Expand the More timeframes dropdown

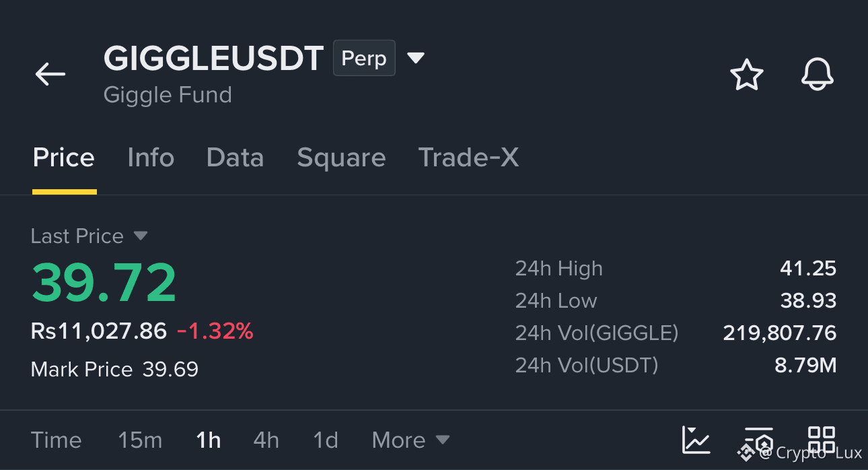pos(410,440)
